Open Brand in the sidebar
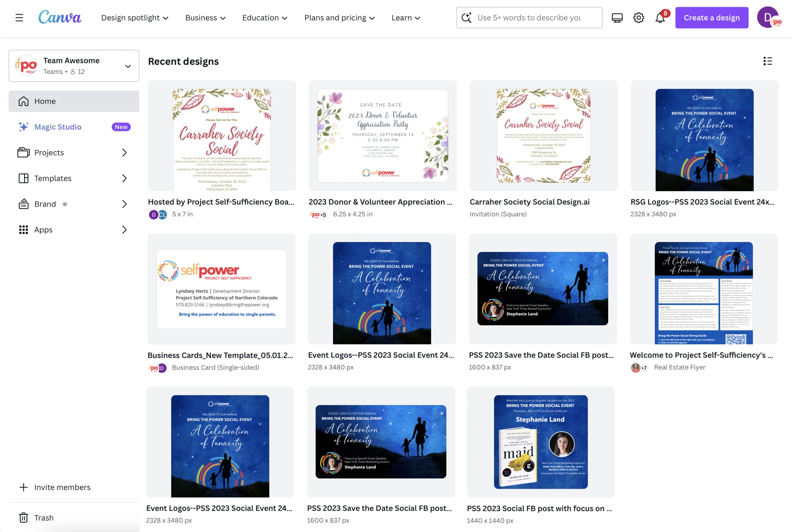This screenshot has width=792, height=532. (x=74, y=204)
